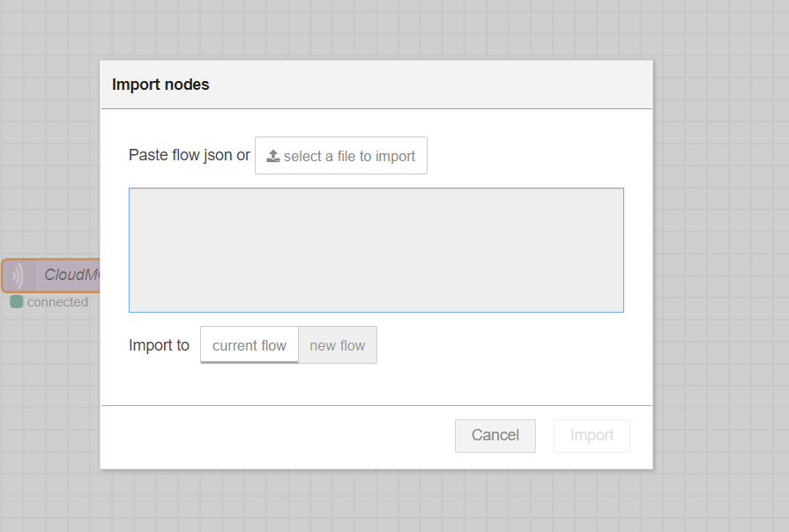789x532 pixels.
Task: Click empty canvas grid right of dialog
Action: (x=721, y=264)
